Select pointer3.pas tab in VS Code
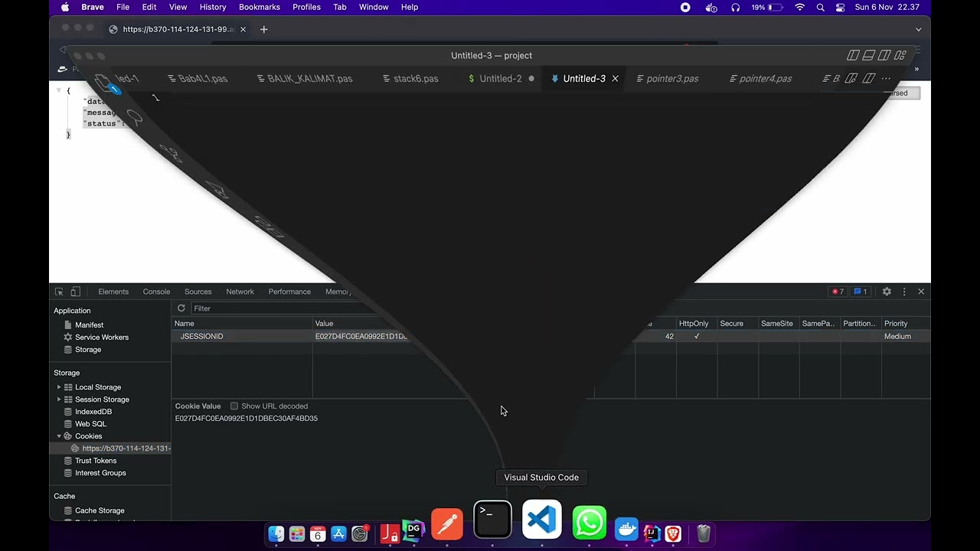 (667, 79)
